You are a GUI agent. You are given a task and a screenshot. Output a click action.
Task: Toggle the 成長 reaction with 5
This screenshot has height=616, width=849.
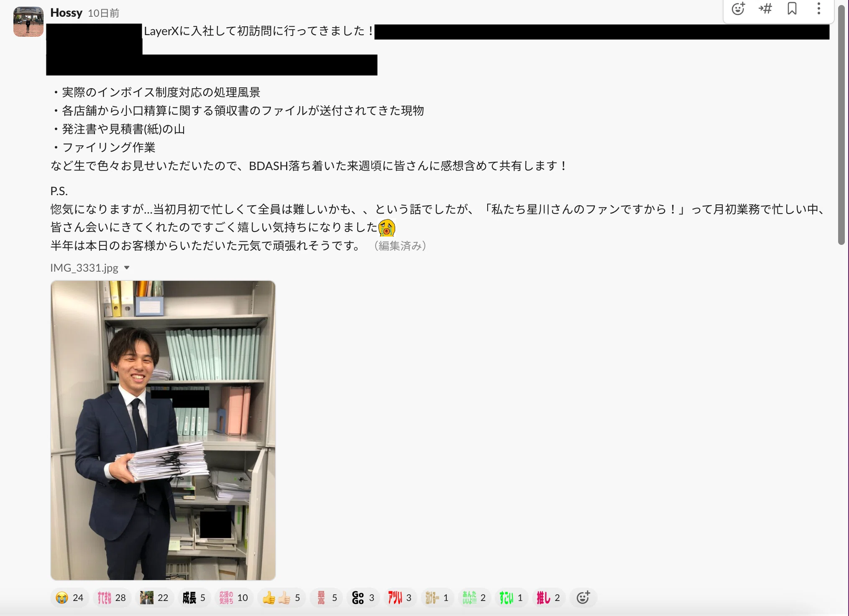194,598
